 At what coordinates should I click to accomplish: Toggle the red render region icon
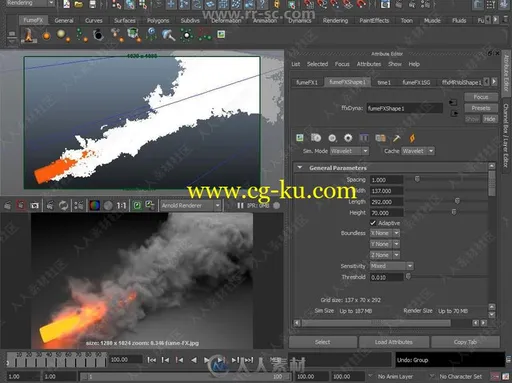pos(21,205)
